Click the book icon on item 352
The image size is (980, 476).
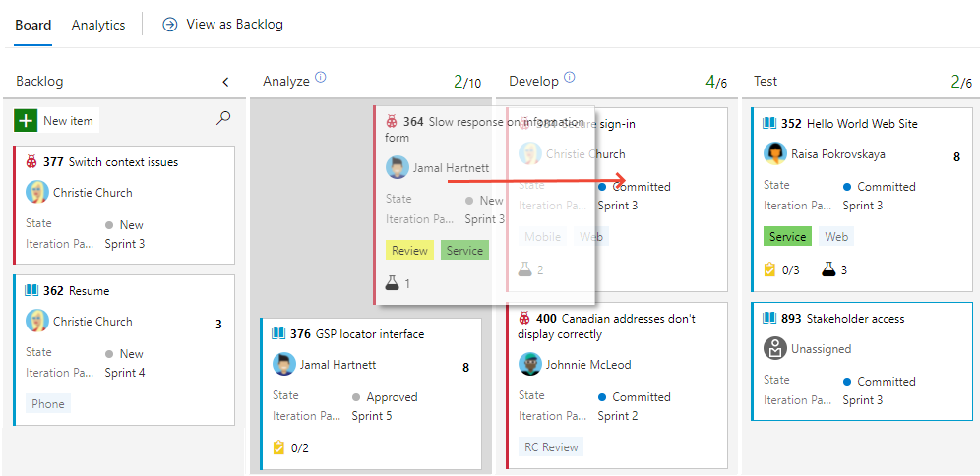770,123
